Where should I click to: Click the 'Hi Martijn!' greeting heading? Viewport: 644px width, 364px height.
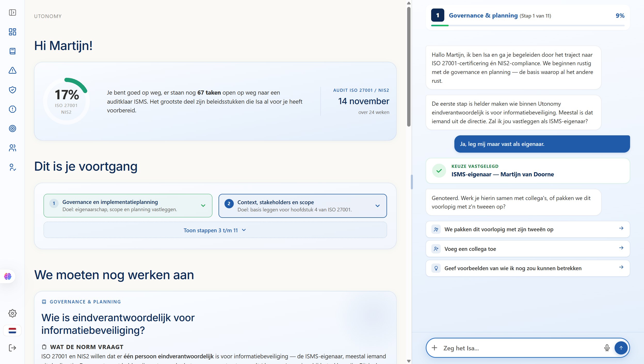point(63,46)
